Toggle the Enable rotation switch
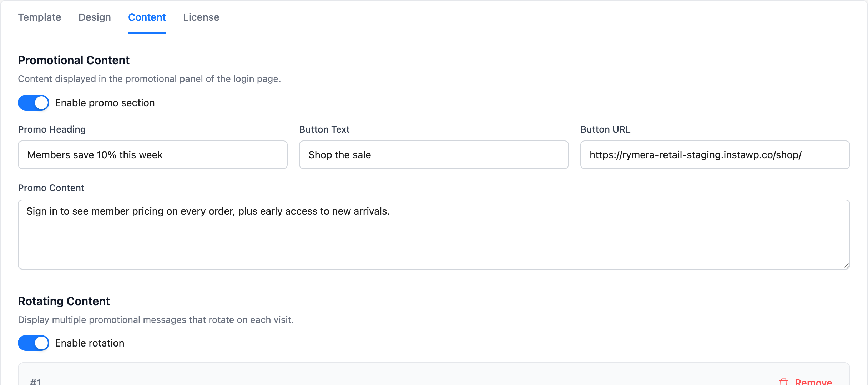 click(x=34, y=343)
